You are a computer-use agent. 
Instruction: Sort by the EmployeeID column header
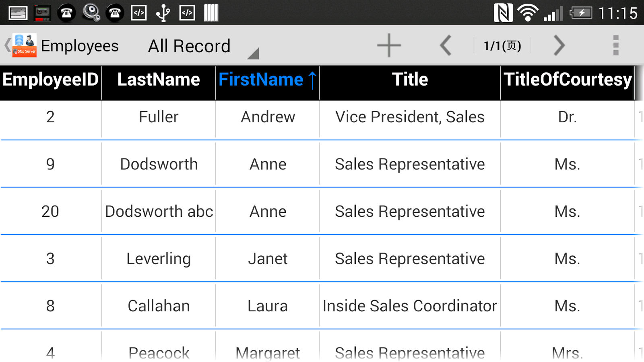[50, 80]
